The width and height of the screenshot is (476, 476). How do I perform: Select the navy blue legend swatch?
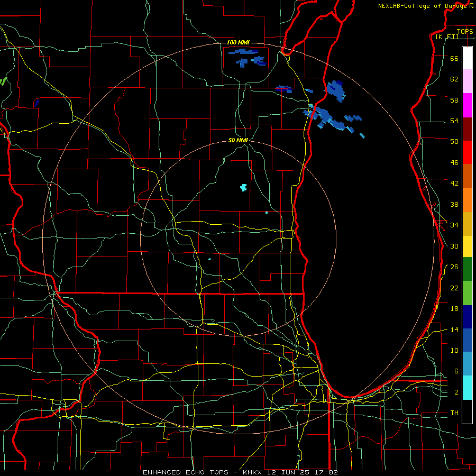click(x=467, y=317)
